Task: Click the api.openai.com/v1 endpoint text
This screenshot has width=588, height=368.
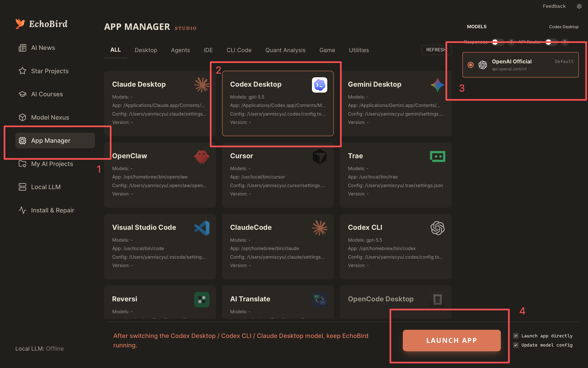Action: (x=509, y=69)
